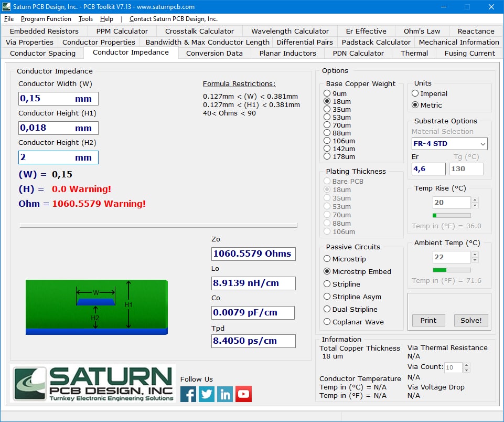Open Saturn PCB YouTube channel icon
504x422 pixels.
click(243, 394)
